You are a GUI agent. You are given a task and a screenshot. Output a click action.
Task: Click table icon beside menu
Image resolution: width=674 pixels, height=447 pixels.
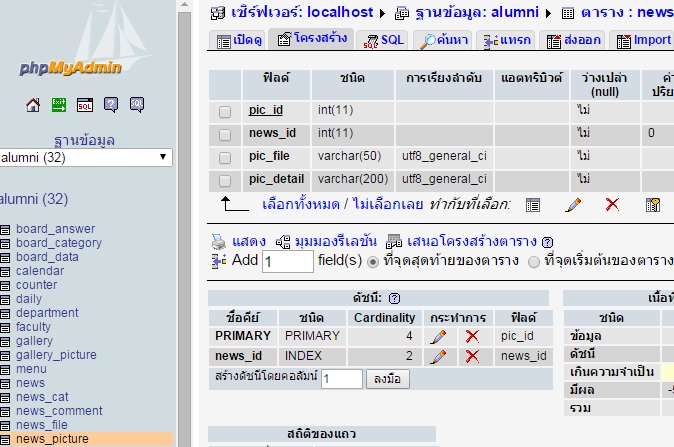pos(5,370)
